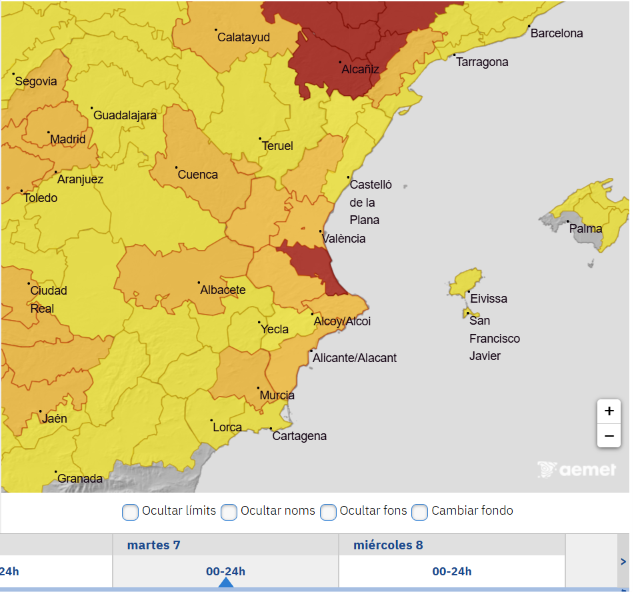Click the Ciudad Real map label

[x=48, y=299]
